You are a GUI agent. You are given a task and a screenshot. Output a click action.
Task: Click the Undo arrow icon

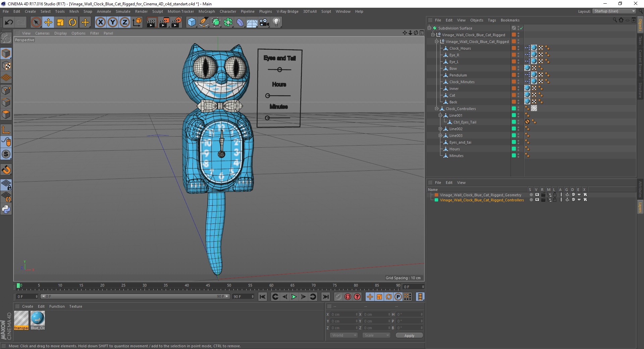(x=9, y=22)
